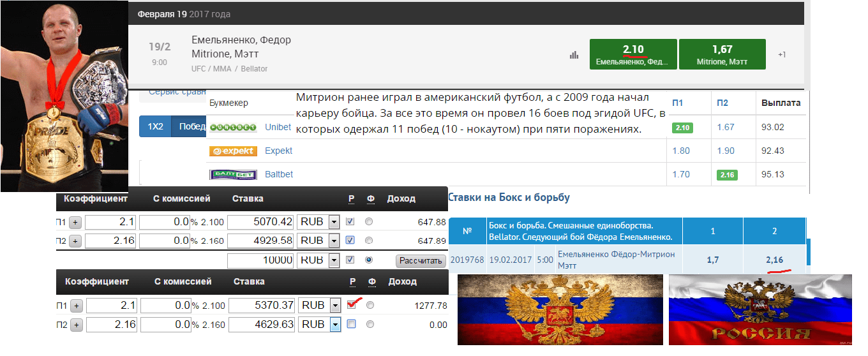Select the Побед tab next to 1X2
Viewport: 868px width, 356px height.
(x=191, y=126)
